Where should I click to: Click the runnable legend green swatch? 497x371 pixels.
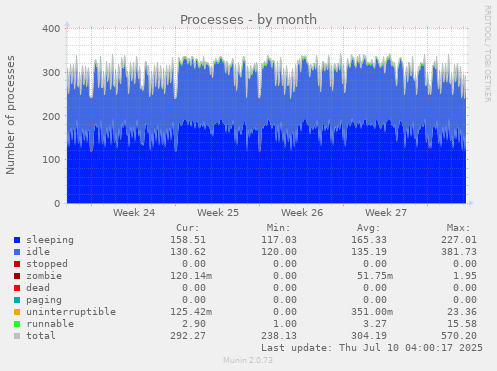click(17, 324)
